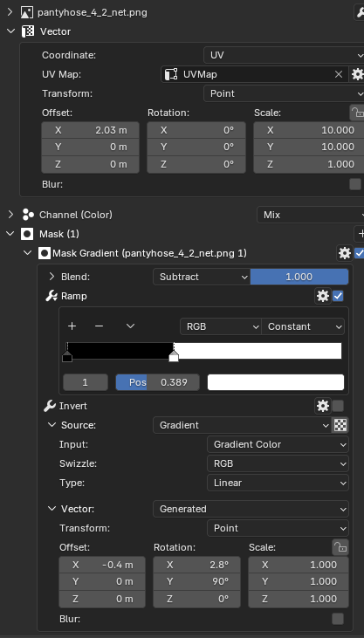Image resolution: width=364 pixels, height=638 pixels.
Task: Open the Swizzle RGB dropdown
Action: tap(278, 463)
